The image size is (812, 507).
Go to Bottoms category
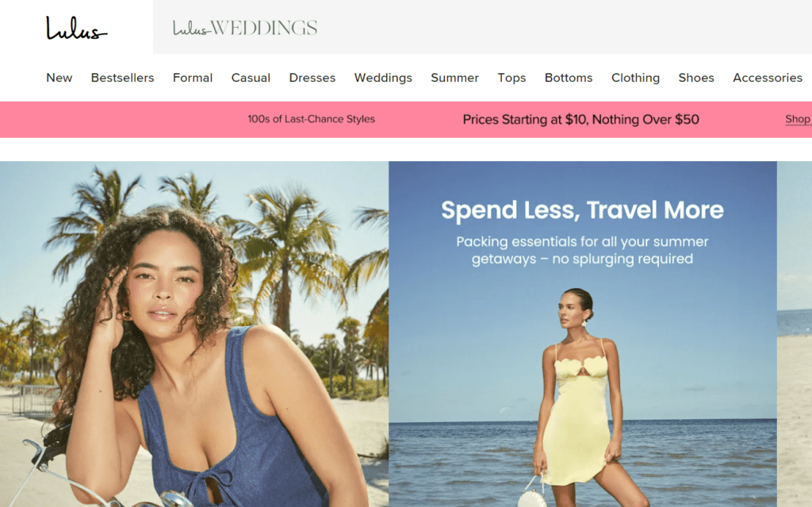coord(569,78)
